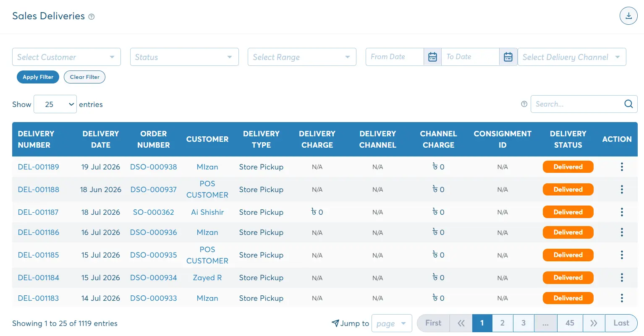Open delivery DEL-001183 link
This screenshot has width=644, height=336.
pos(38,298)
